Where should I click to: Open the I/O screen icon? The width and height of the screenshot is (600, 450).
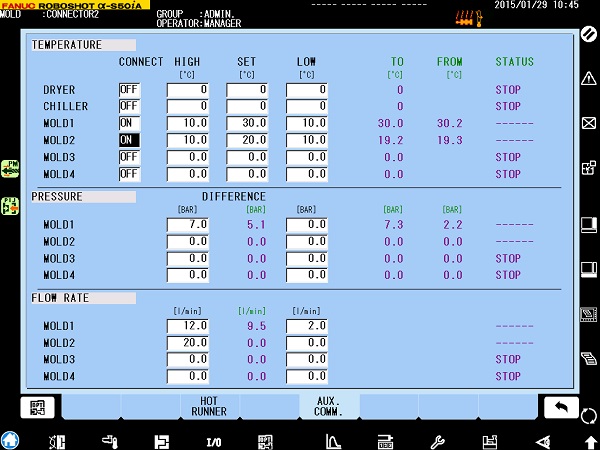point(214,443)
